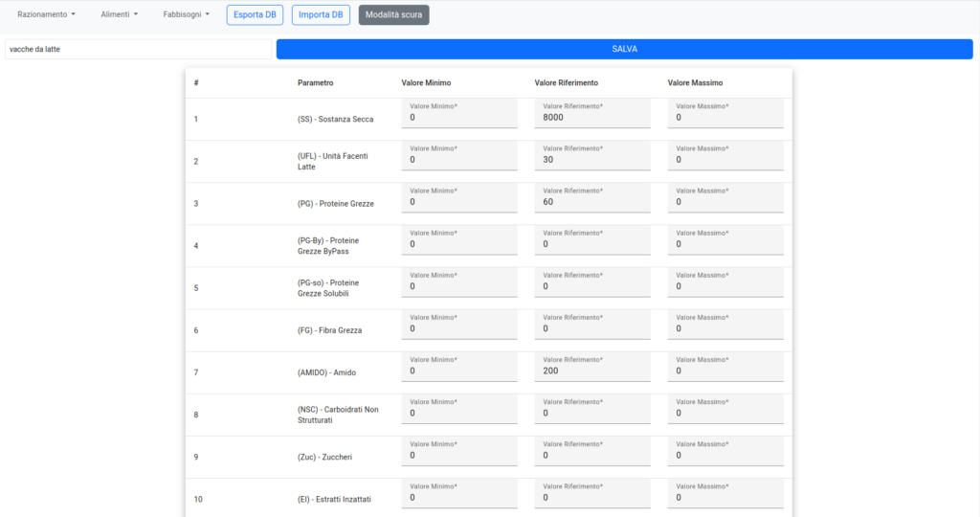Expand the Alimenti dropdown menu
Image resolution: width=980 pixels, height=517 pixels.
(119, 14)
